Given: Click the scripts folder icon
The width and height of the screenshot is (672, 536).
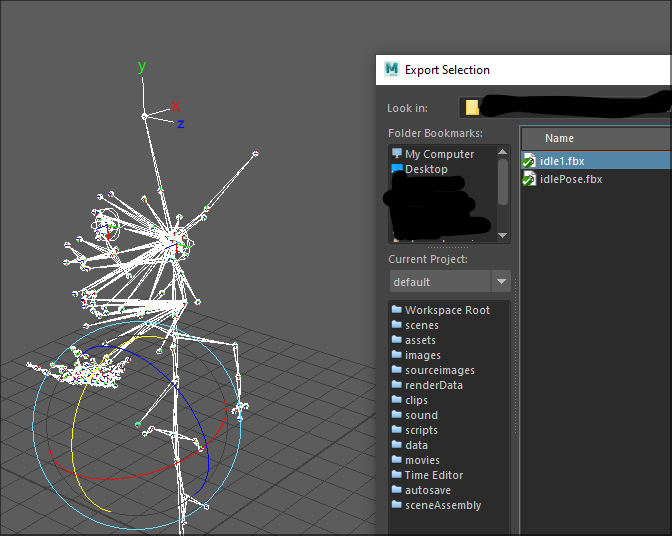Looking at the screenshot, I should coord(397,429).
